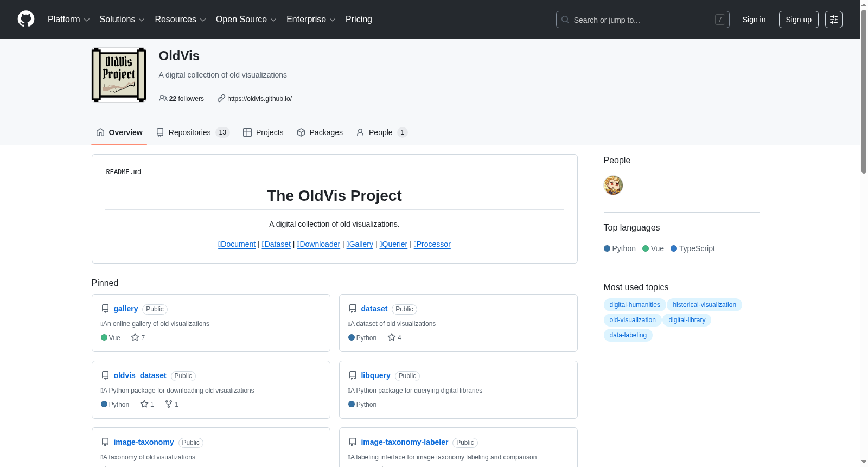Screen dimensions: 868x467
Task: Filter by Vue in Top languages
Action: (653, 248)
